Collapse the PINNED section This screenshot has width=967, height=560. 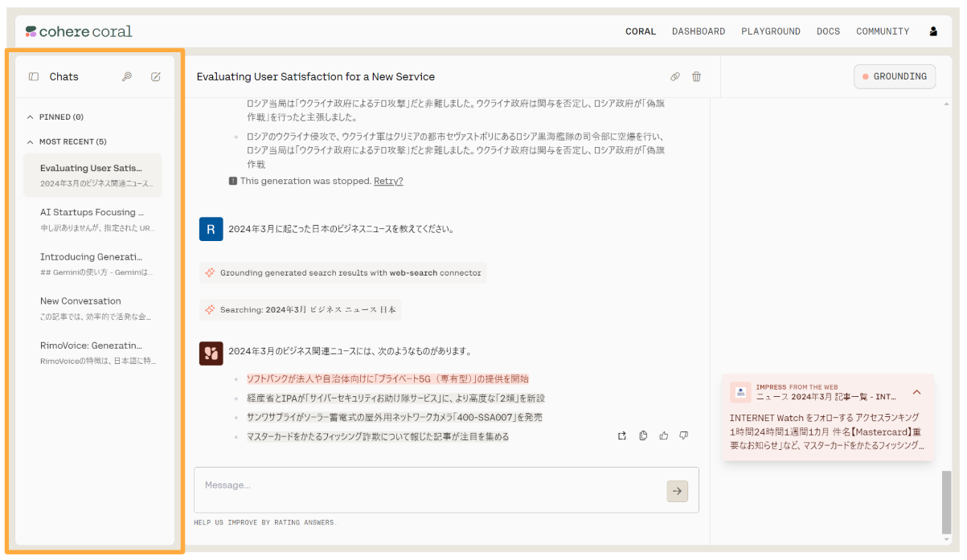pos(32,116)
